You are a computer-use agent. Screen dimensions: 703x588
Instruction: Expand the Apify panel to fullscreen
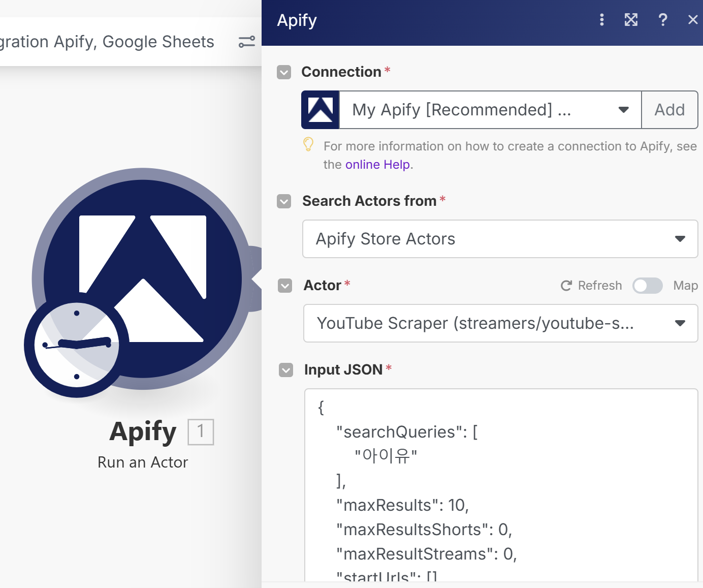click(631, 20)
